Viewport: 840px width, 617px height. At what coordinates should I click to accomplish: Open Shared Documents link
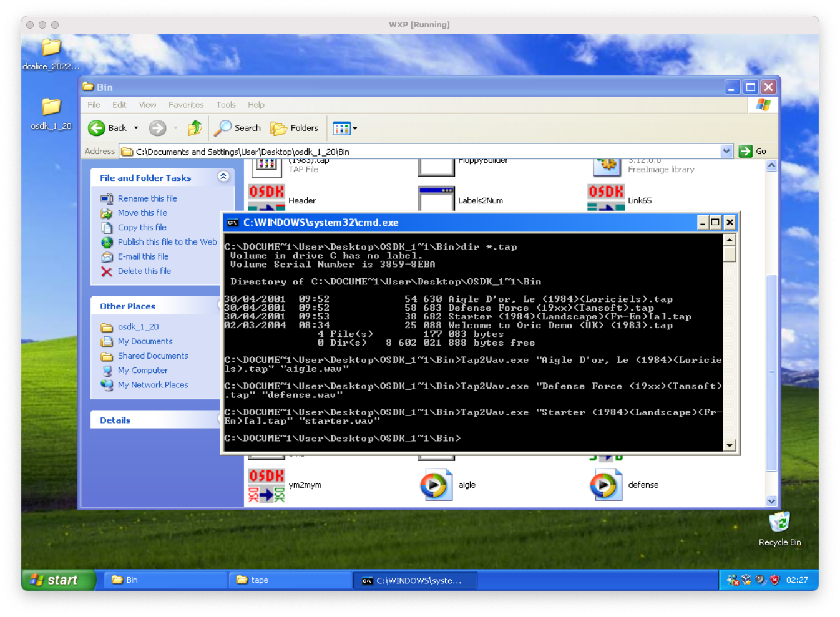click(x=153, y=356)
